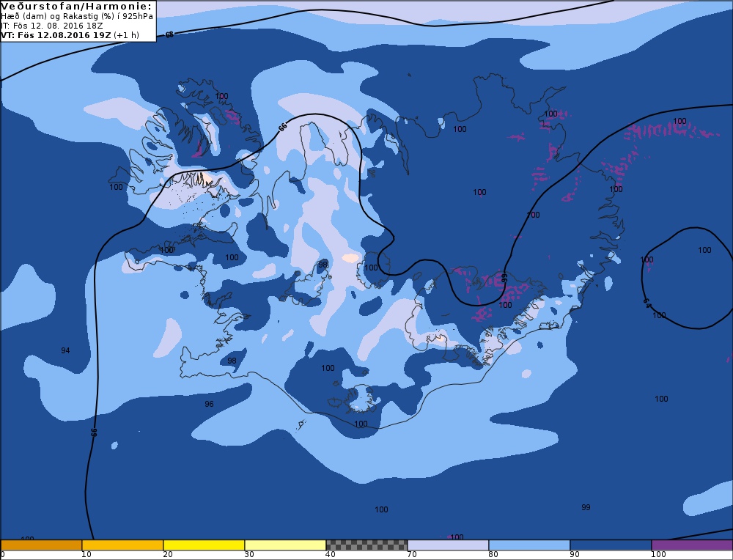The height and width of the screenshot is (560, 733).
Task: Click the '94' humidity value on the map
Action: click(65, 350)
